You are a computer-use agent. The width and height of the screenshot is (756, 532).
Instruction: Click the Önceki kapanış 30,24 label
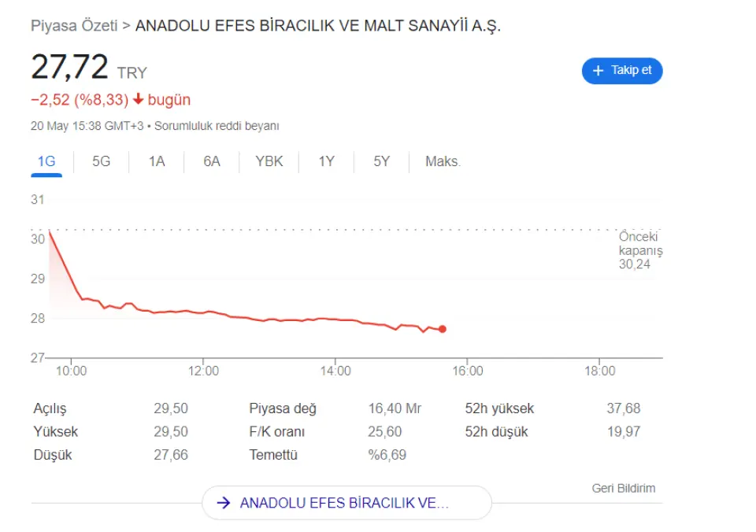[x=638, y=251]
